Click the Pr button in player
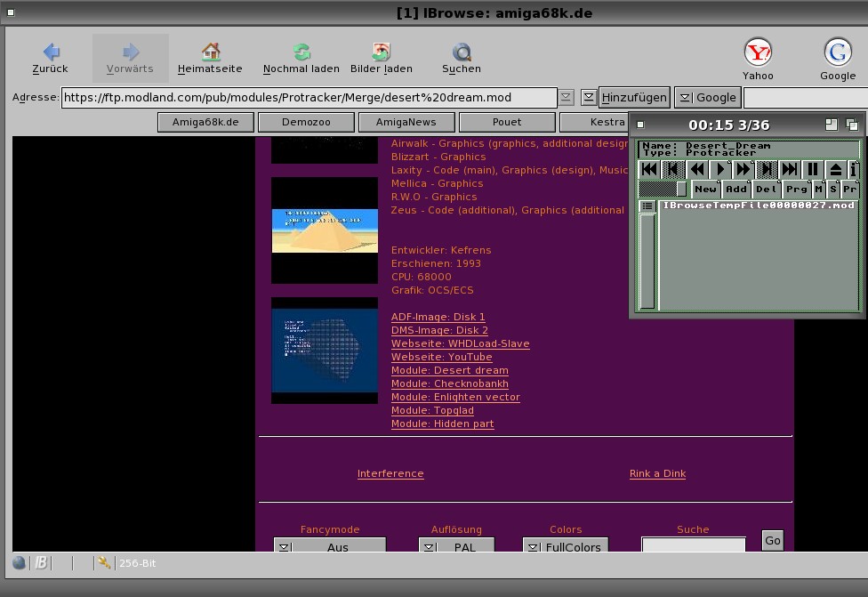Screen dimensions: 868x597 click(849, 189)
